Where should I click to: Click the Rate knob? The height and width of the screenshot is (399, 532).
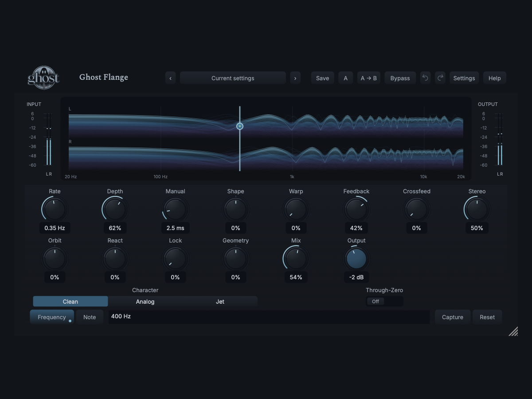(55, 209)
